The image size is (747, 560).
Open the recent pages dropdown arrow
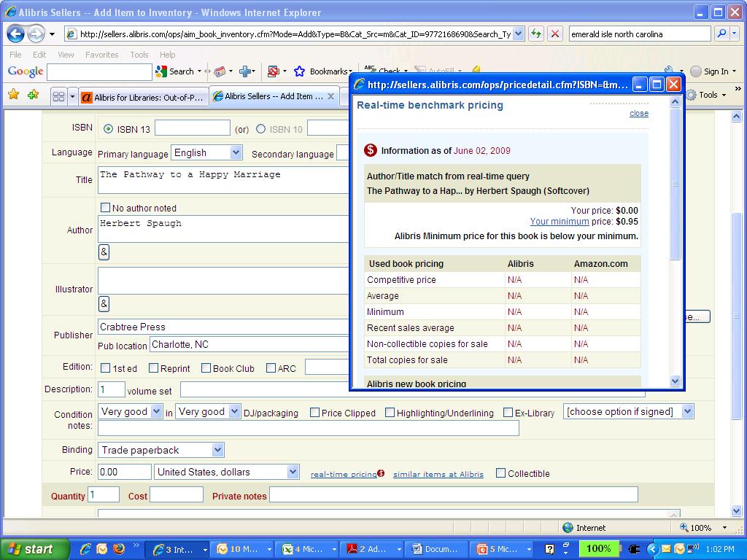tap(52, 34)
